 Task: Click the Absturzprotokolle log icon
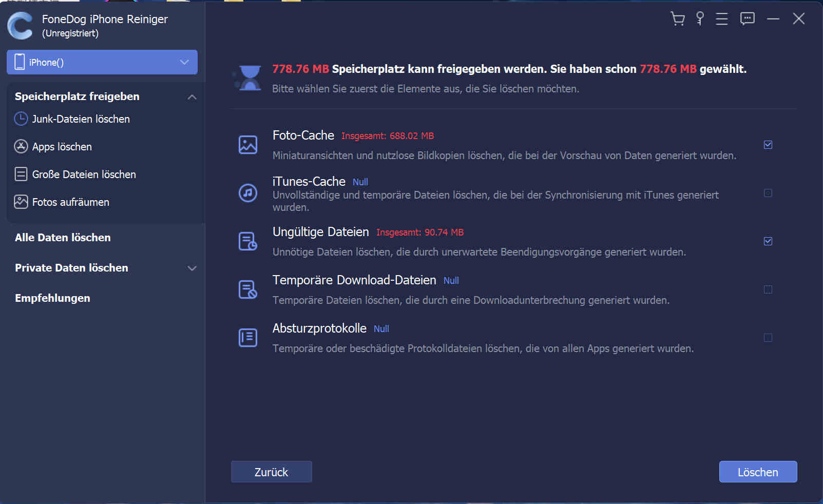click(248, 338)
